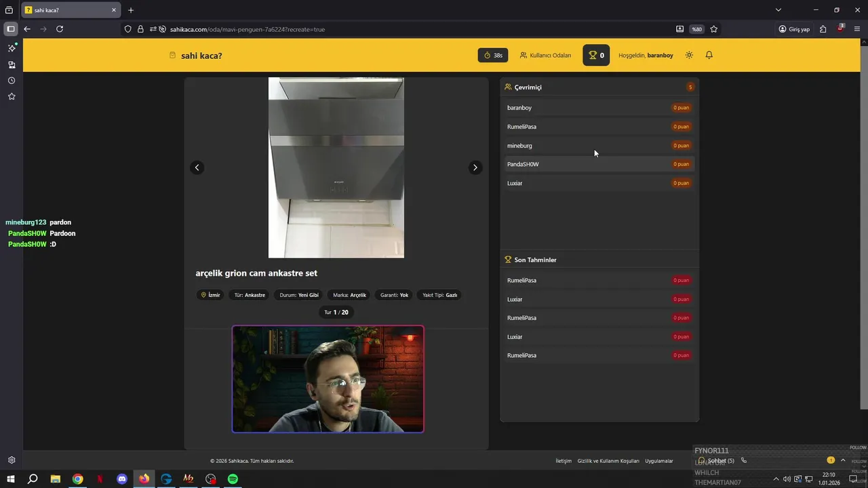Open Firefox hamburger application menu
Screen dimensions: 868x488
[857, 29]
